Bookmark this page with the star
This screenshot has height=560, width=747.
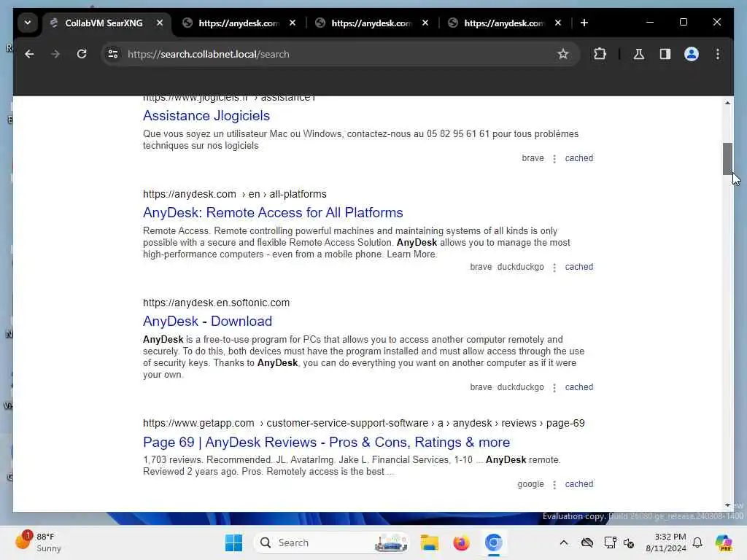pyautogui.click(x=563, y=54)
